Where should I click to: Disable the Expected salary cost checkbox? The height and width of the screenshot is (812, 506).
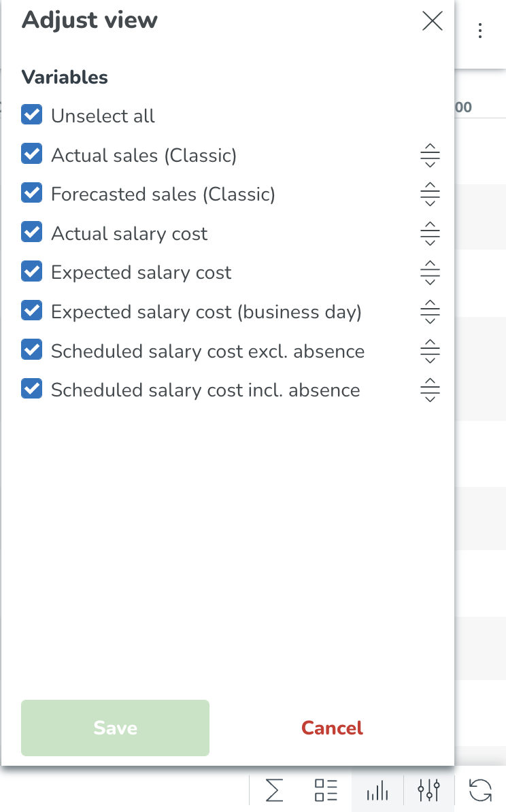[31, 271]
